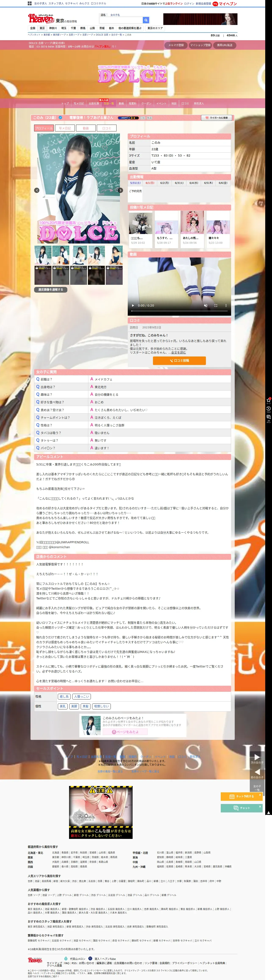Screen dimensions: 272x980
Task: Click 新規会員登録 link
Action: tap(203, 4)
